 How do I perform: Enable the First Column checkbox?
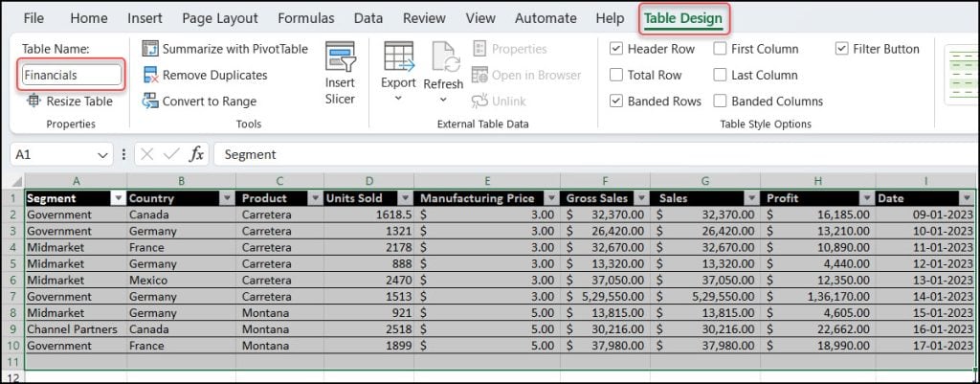[720, 49]
